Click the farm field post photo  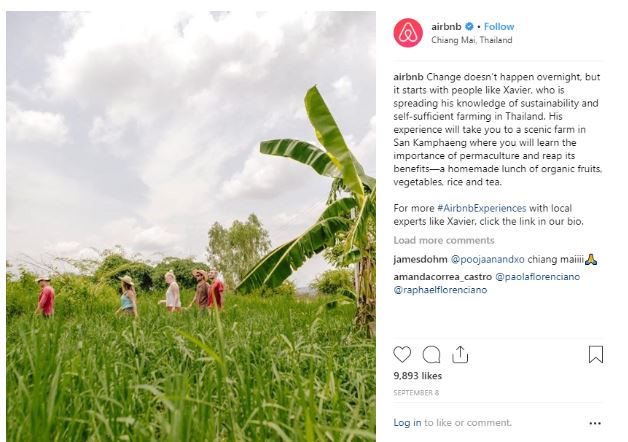coord(191,226)
